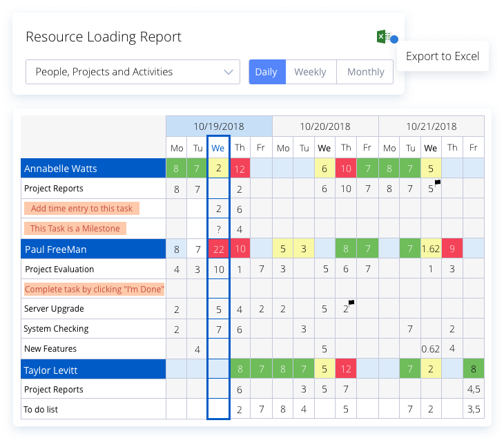Click 'Add time entry to this task' label
This screenshot has height=445, width=504.
[x=81, y=209]
